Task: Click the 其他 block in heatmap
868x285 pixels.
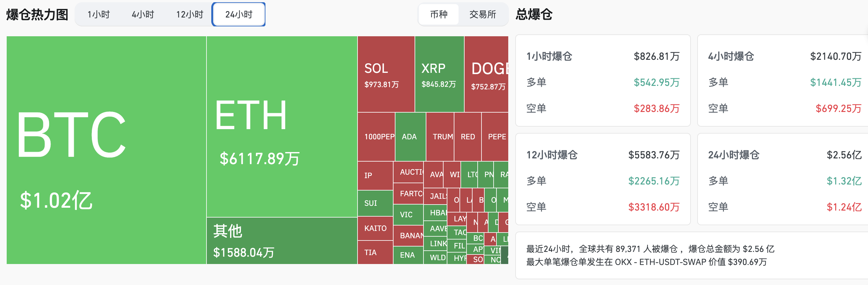Action: tap(281, 240)
